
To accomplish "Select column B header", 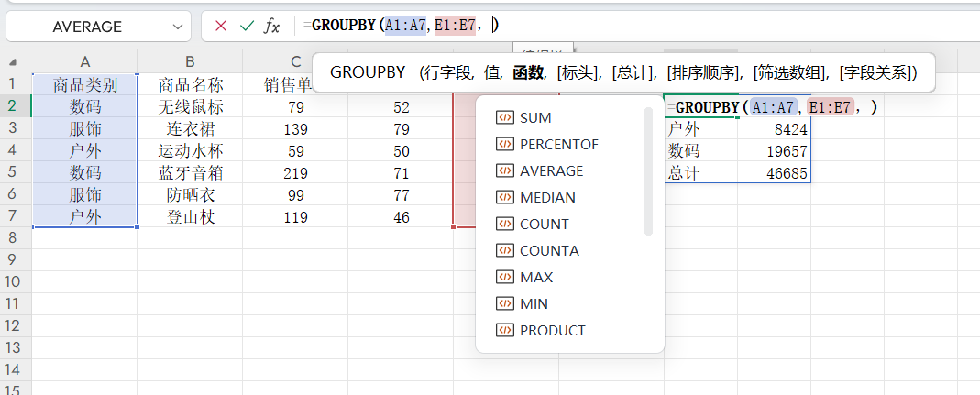I will pyautogui.click(x=190, y=61).
